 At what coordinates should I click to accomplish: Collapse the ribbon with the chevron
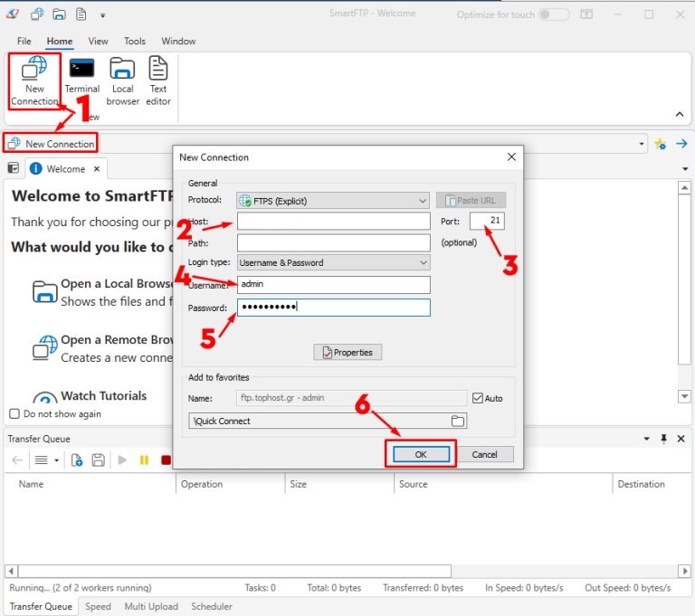coord(680,115)
